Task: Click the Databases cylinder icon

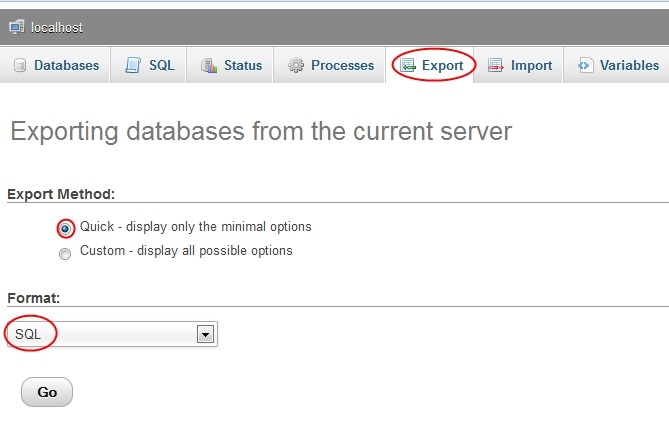Action: click(x=20, y=65)
